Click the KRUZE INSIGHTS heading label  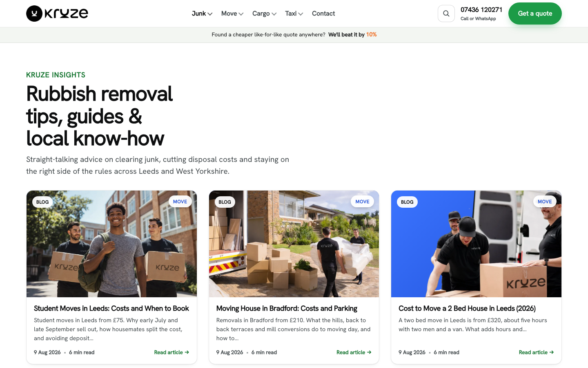(56, 75)
